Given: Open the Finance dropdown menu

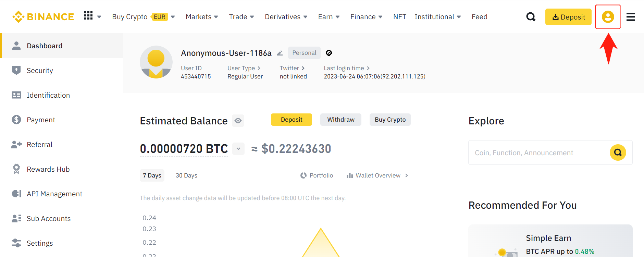Looking at the screenshot, I should pos(366,17).
